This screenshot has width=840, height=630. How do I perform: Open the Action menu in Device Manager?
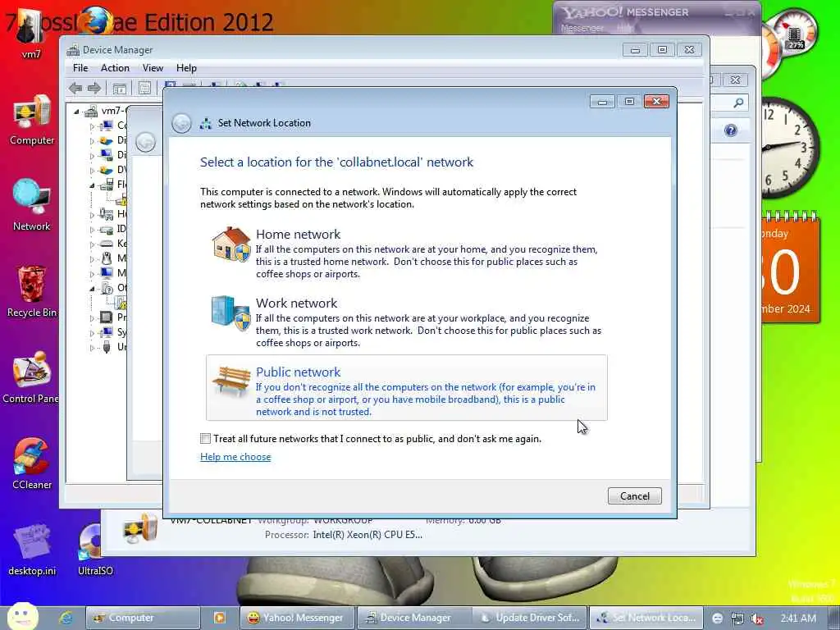pos(115,68)
